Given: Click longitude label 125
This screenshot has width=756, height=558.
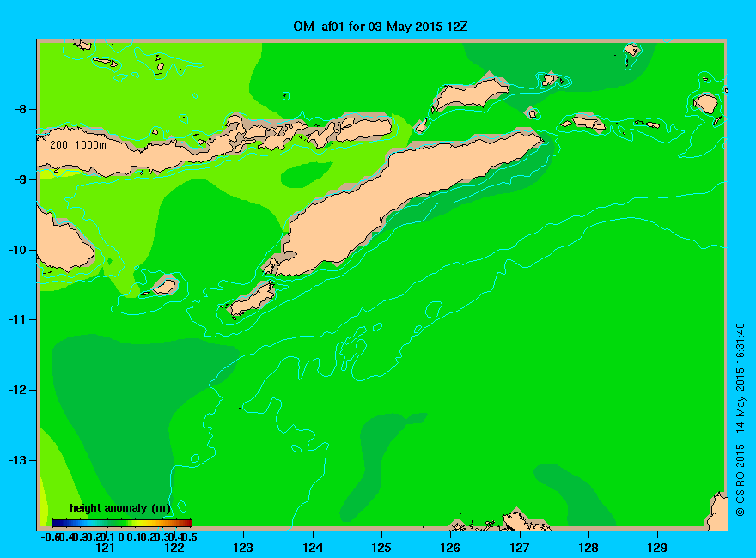Looking at the screenshot, I should pos(381,548).
